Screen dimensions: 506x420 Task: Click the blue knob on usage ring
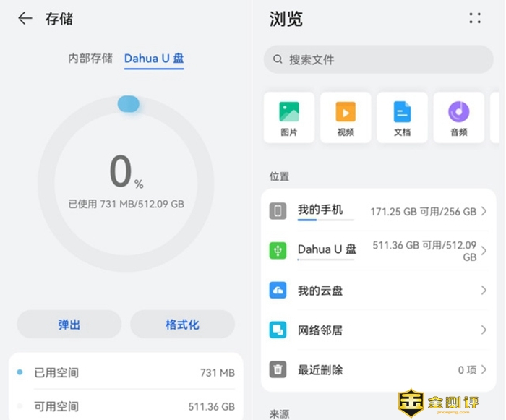point(129,104)
